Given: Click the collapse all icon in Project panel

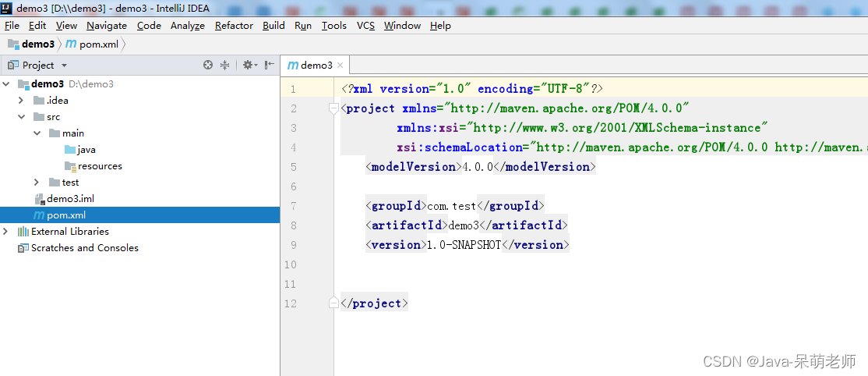Looking at the screenshot, I should click(x=224, y=66).
